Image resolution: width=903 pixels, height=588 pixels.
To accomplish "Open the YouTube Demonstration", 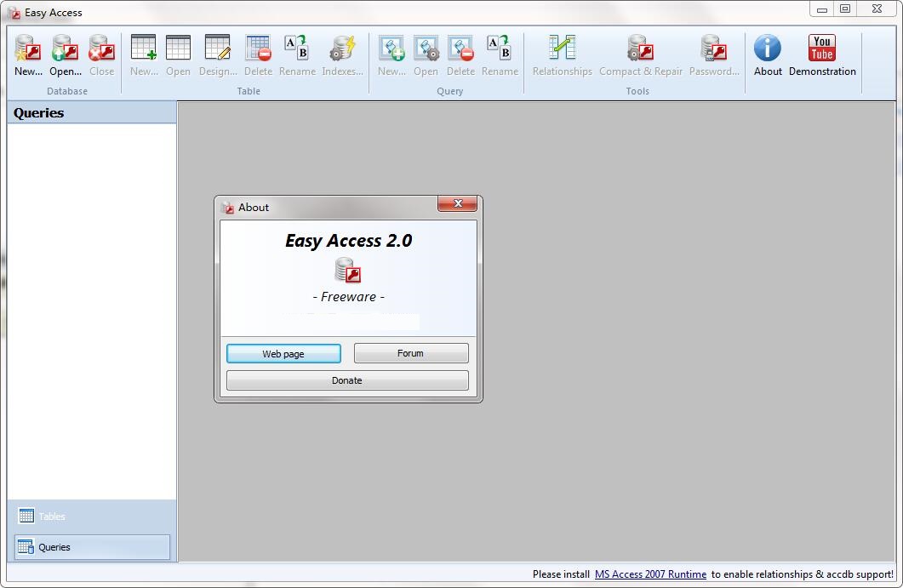I will coord(822,55).
